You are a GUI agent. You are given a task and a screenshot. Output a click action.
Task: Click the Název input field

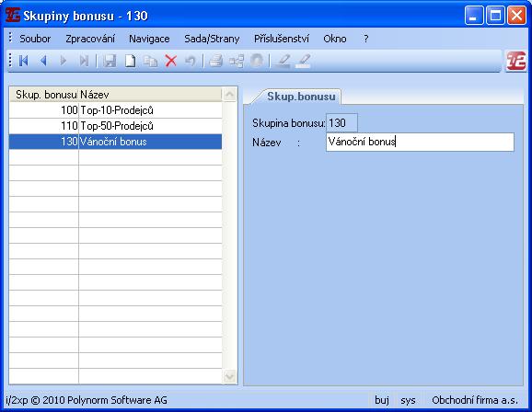coord(420,142)
